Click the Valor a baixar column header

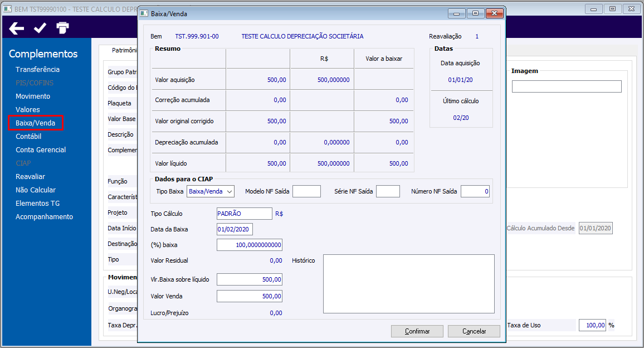pos(384,59)
